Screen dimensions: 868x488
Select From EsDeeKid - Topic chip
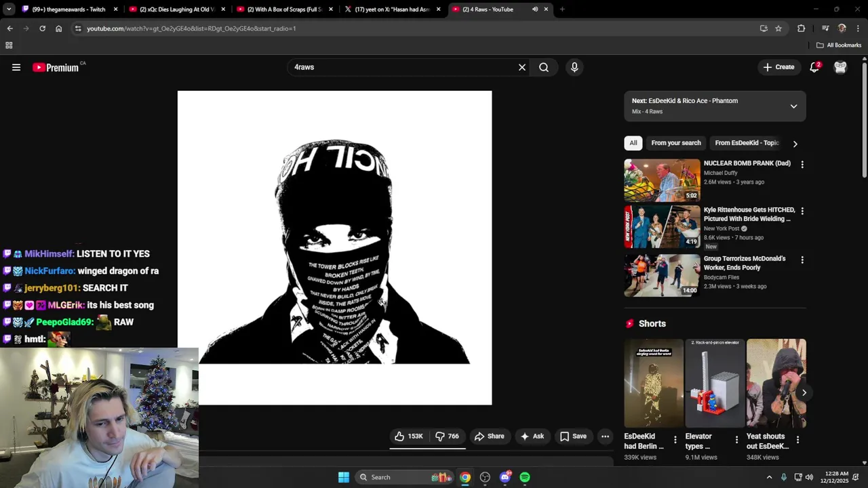tap(747, 143)
